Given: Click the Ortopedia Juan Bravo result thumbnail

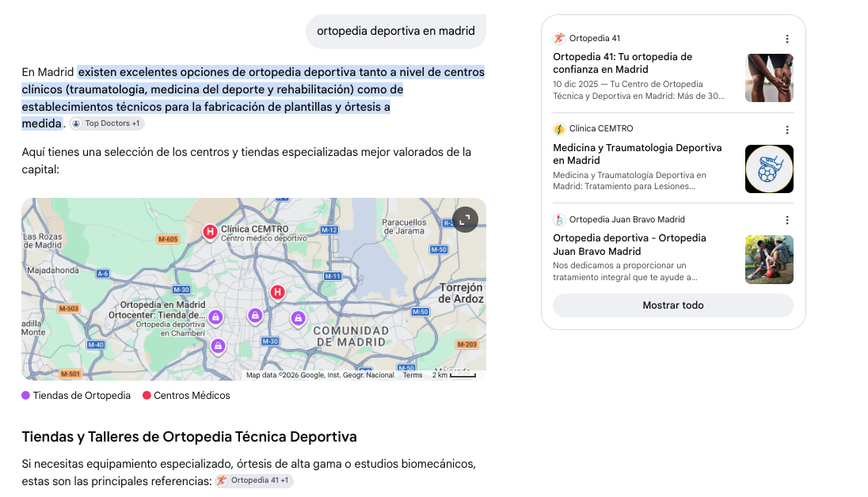Looking at the screenshot, I should tap(769, 260).
